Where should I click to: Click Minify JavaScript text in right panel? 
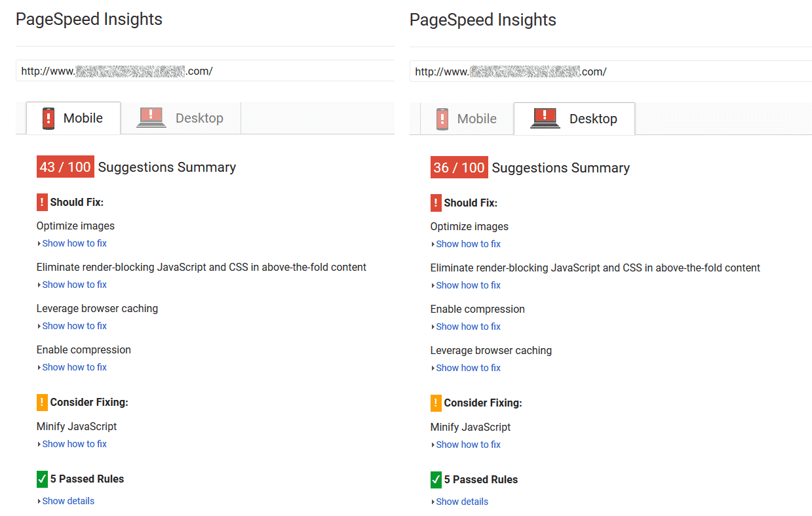pyautogui.click(x=471, y=427)
